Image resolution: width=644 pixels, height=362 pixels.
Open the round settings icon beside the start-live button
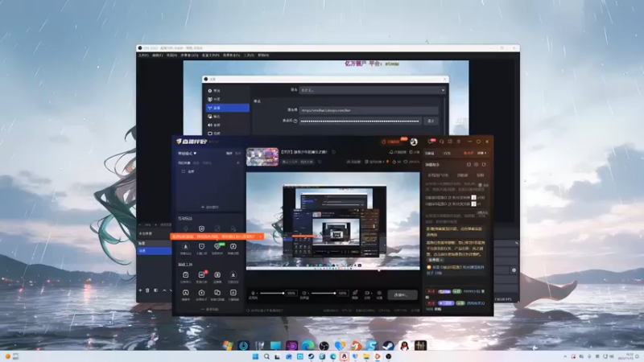[379, 293]
